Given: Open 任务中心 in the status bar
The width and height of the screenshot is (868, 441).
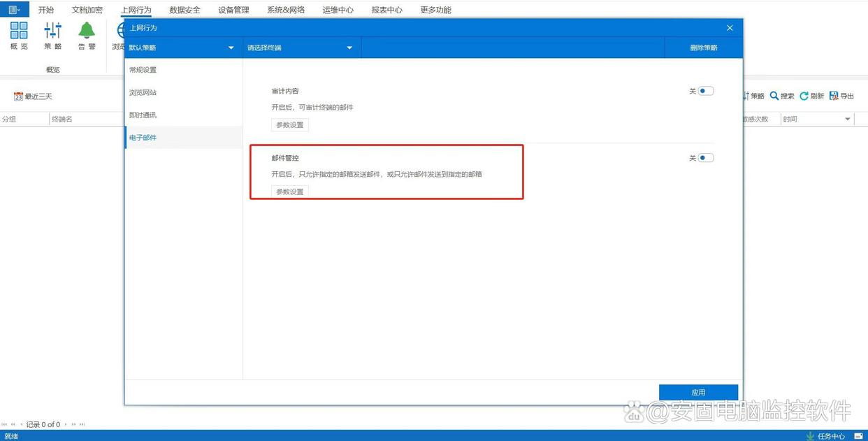Looking at the screenshot, I should 825,436.
